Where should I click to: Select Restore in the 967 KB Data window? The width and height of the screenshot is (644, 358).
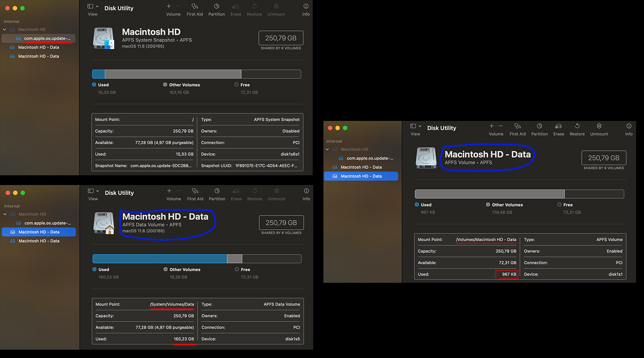(577, 126)
